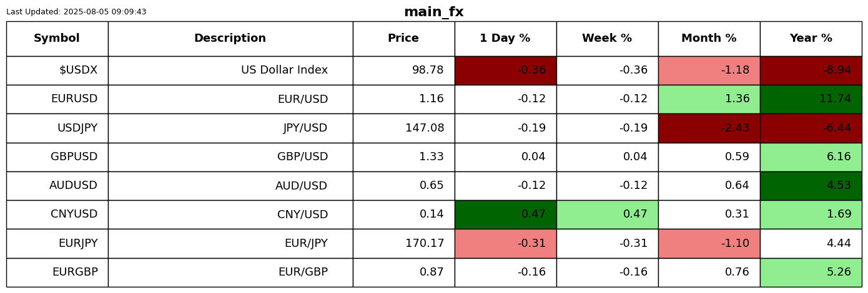Click the Description column header
The height and width of the screenshot is (293, 868).
point(230,39)
